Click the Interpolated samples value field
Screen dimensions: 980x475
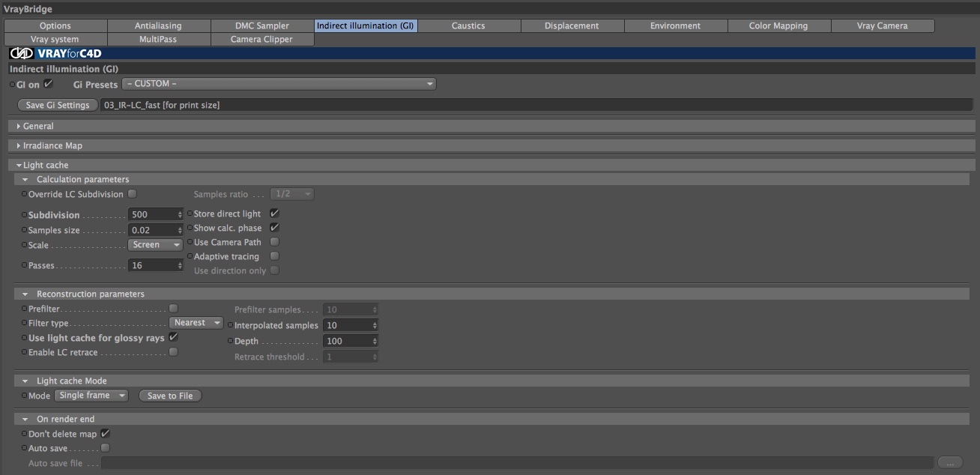click(347, 325)
